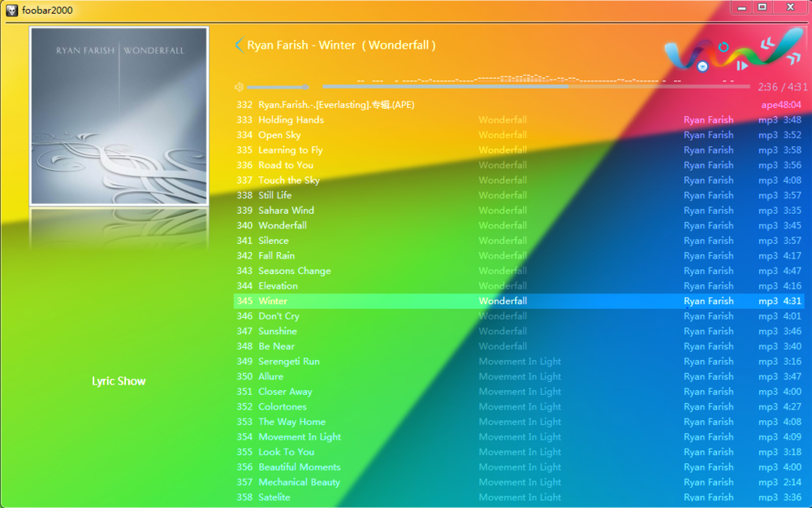Seek within the playback progress bar
Image resolution: width=812 pixels, height=508 pixels.
point(536,87)
